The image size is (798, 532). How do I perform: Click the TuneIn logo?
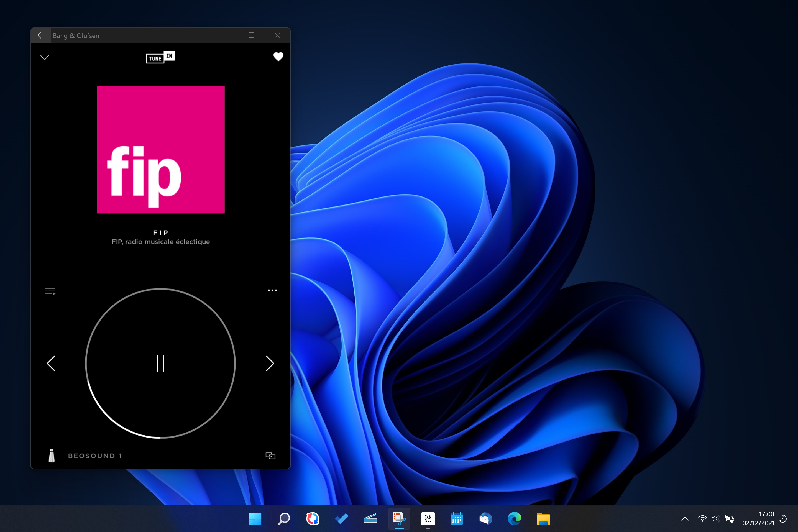click(x=160, y=57)
